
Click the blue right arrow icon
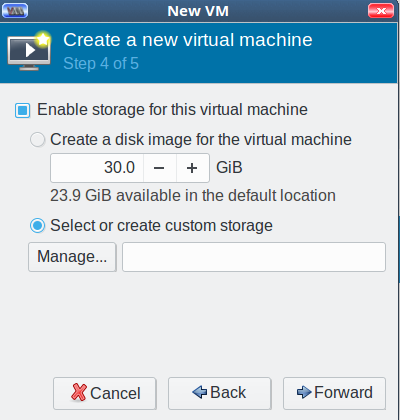coord(304,392)
